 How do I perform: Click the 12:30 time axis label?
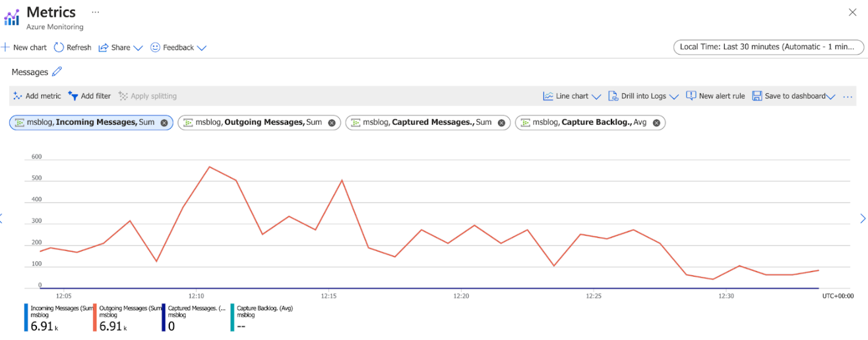point(726,296)
